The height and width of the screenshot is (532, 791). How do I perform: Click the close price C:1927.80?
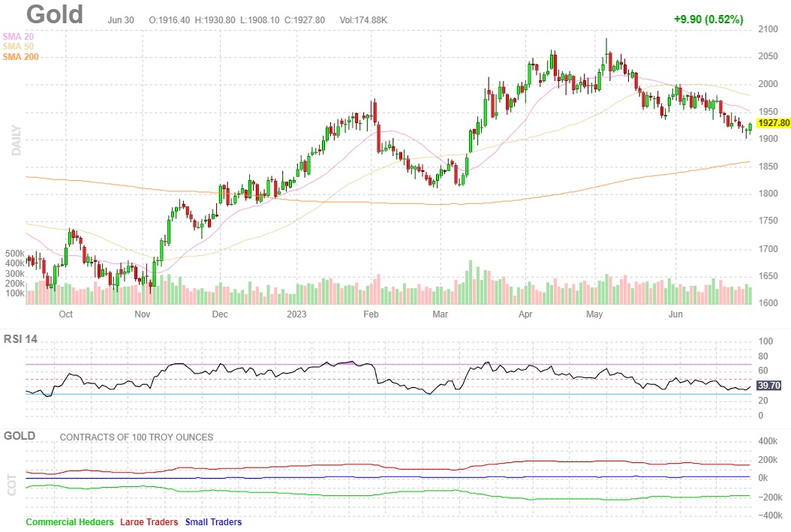coord(305,20)
